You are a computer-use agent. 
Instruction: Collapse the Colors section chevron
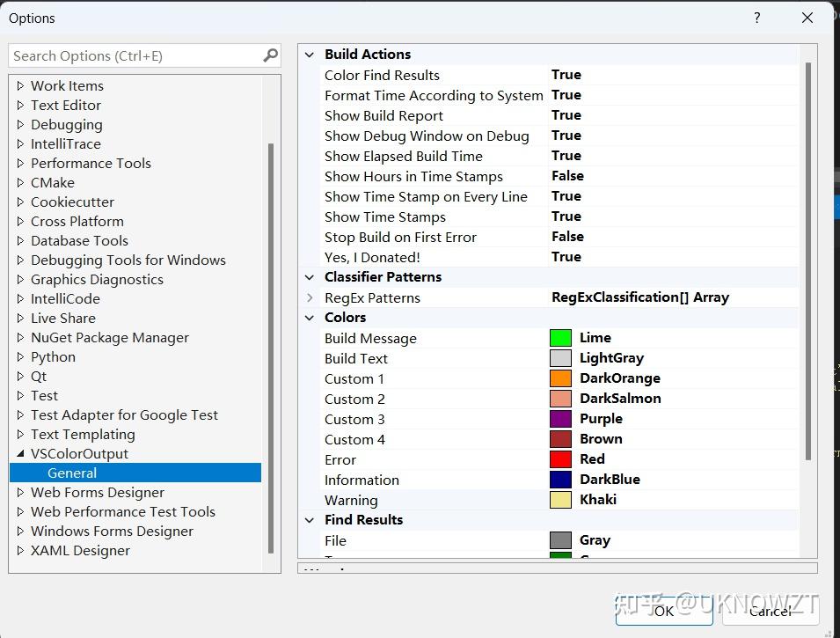pos(310,318)
